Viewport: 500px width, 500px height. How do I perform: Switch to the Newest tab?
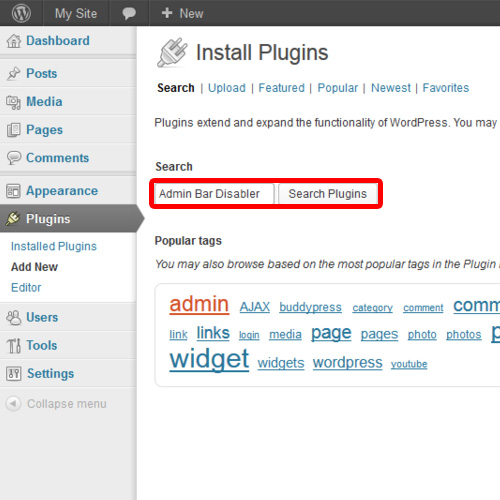pyautogui.click(x=391, y=88)
